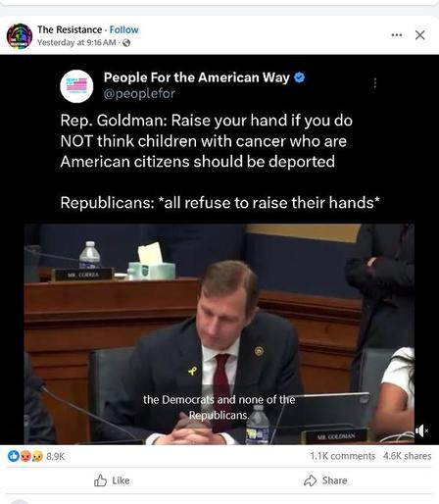
Task: Share the post using Share button
Action: tap(325, 480)
